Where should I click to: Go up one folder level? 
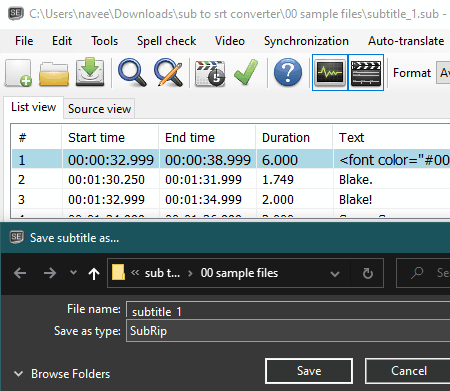click(94, 273)
